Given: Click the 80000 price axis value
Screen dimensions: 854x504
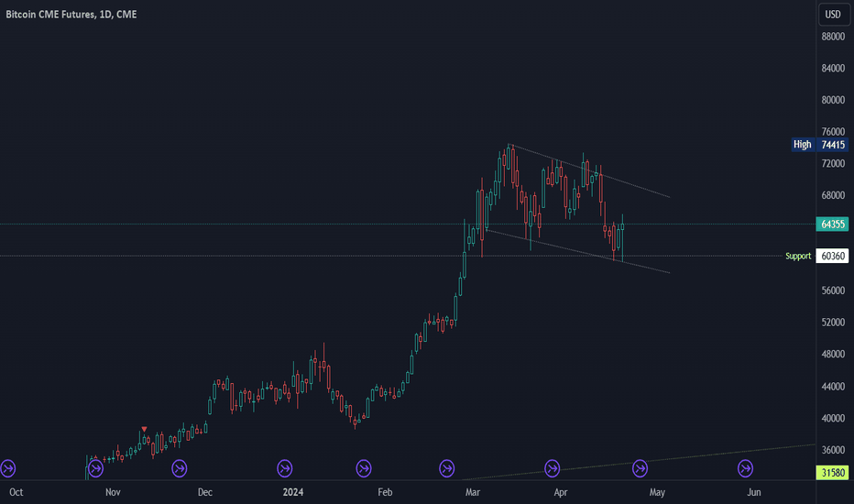Looking at the screenshot, I should [833, 100].
